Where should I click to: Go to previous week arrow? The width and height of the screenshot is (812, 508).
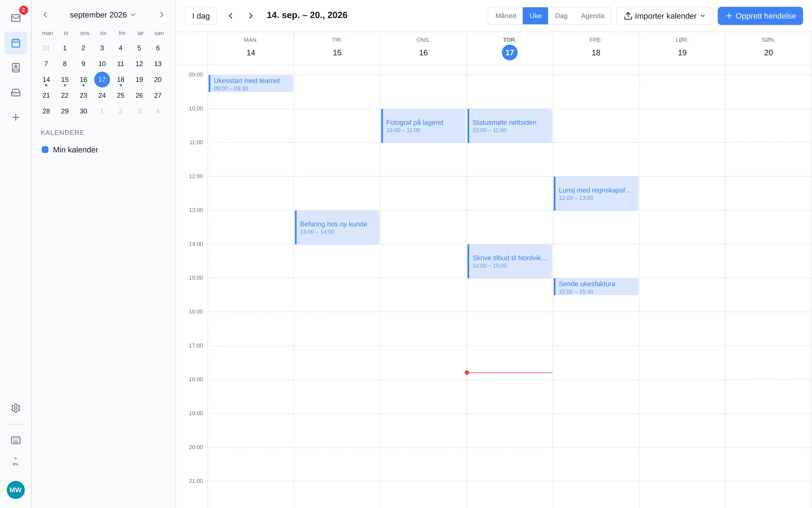coord(231,16)
